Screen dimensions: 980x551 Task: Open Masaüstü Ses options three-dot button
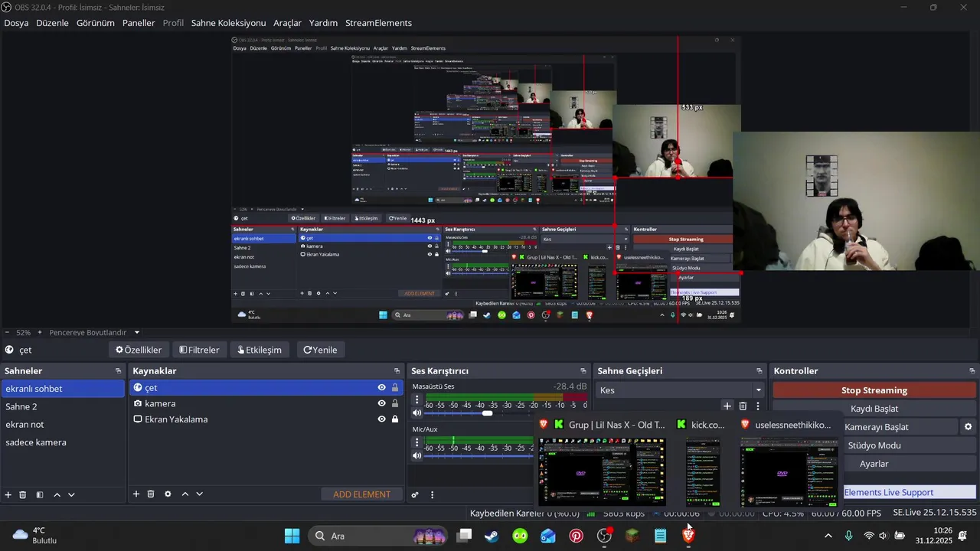point(417,399)
